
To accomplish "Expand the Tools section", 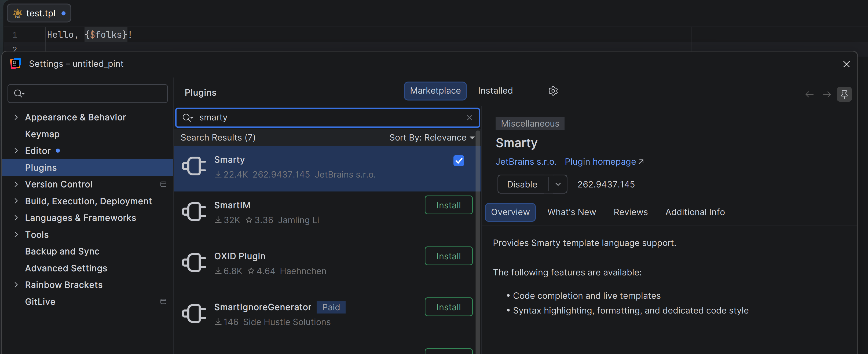I will coord(16,234).
